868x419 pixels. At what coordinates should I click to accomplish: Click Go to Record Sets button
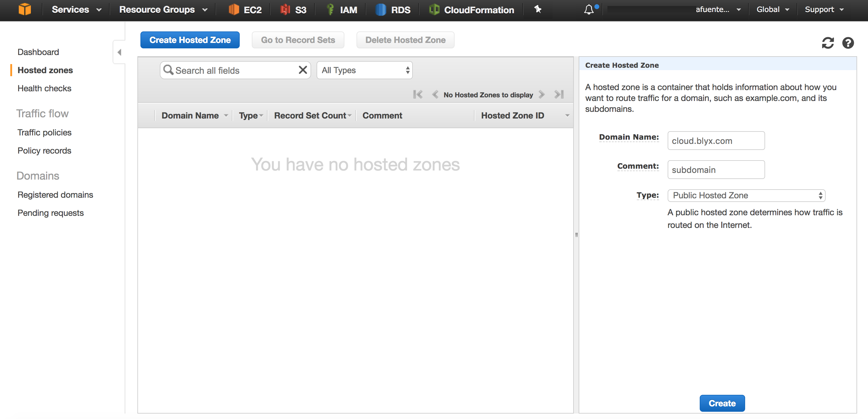click(298, 40)
